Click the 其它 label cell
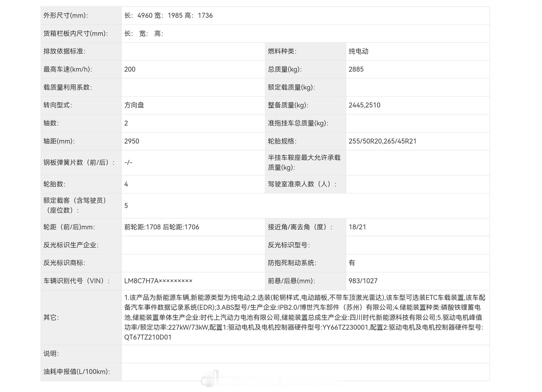The width and height of the screenshot is (542, 392). (x=81, y=318)
